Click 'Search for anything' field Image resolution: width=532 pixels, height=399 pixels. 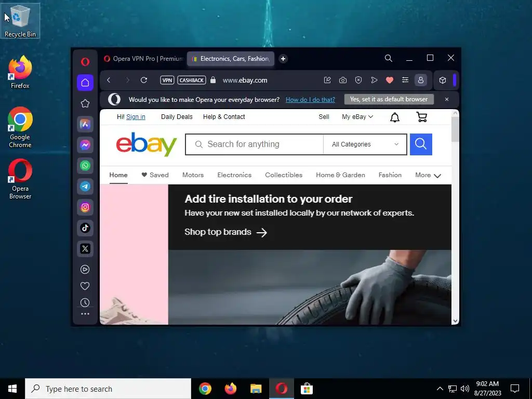(x=255, y=144)
